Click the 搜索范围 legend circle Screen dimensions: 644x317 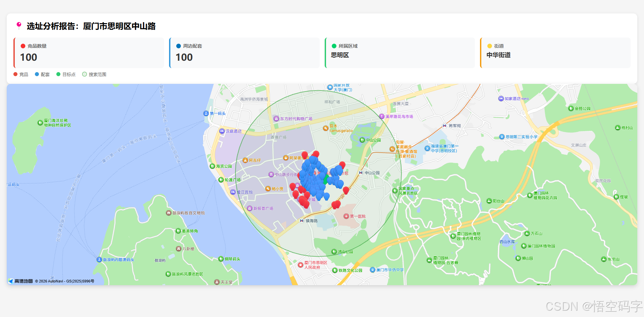tap(85, 74)
